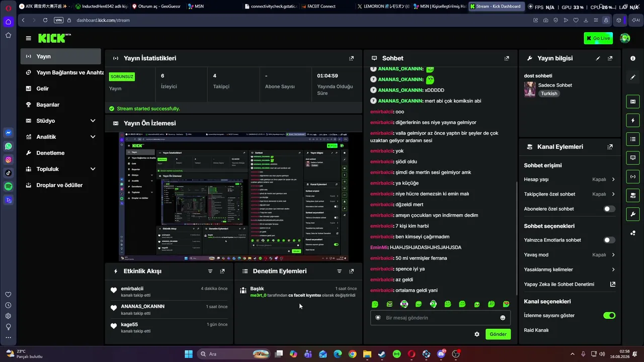Toggle Yalnızca Emotlarla sohbet switch
The width and height of the screenshot is (644, 362).
[609, 240]
